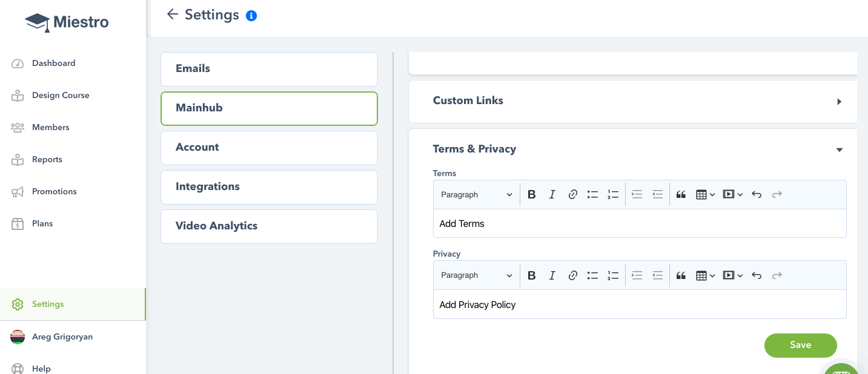Open the Emails settings tab
The width and height of the screenshot is (868, 374).
tap(269, 69)
